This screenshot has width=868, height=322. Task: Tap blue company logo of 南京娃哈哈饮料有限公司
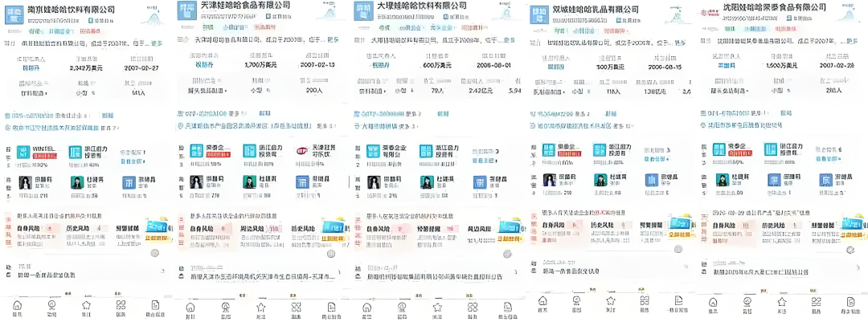[14, 14]
